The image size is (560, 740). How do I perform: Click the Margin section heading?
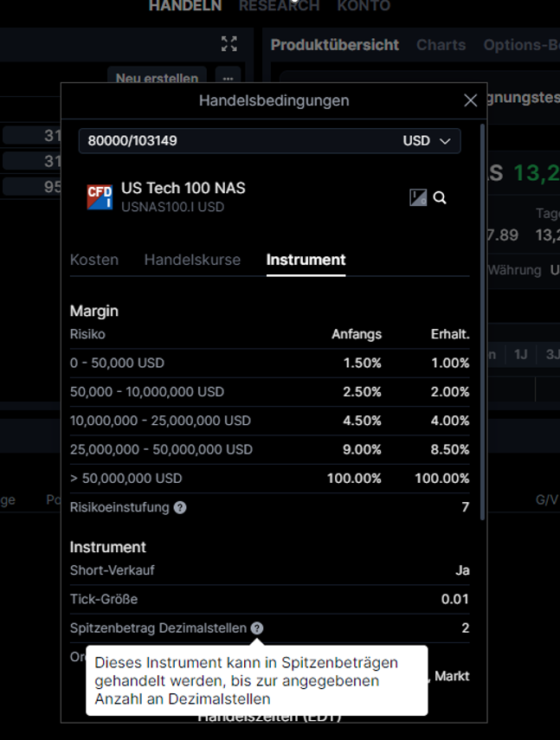click(94, 311)
